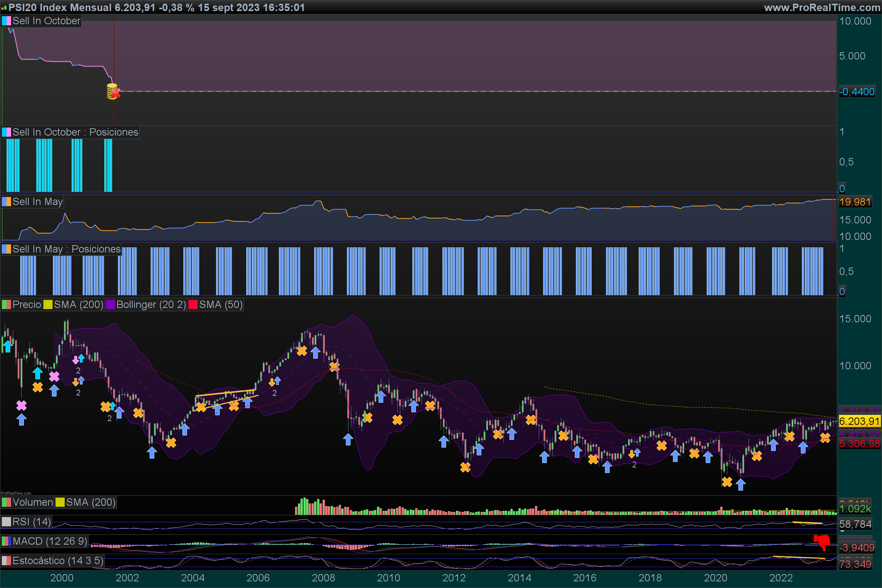Click the Sell In October indicator icon
This screenshot has height=588, width=882.
point(6,21)
